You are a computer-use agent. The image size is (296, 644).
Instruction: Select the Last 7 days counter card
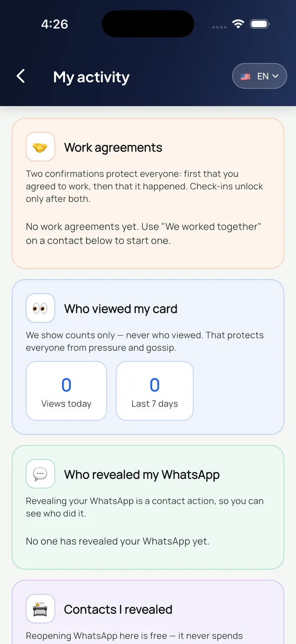tap(155, 391)
